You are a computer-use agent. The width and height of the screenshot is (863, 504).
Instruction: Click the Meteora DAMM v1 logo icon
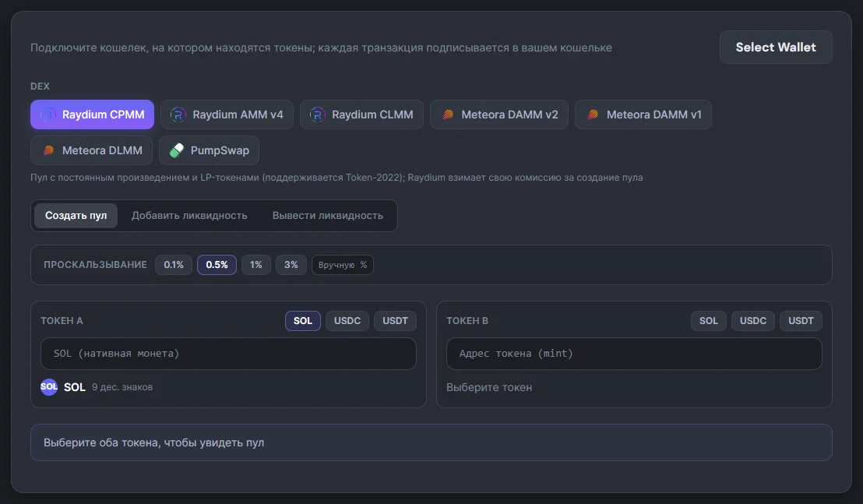coord(593,115)
